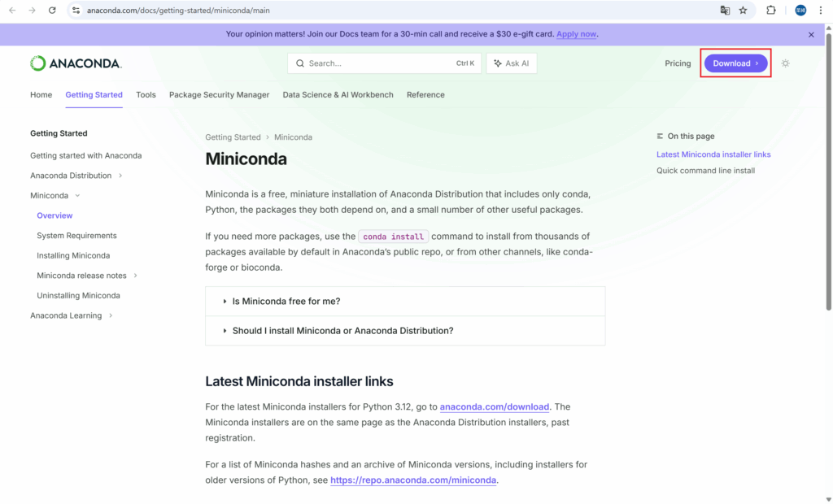Click the browser back arrow
This screenshot has width=833, height=504.
12,10
